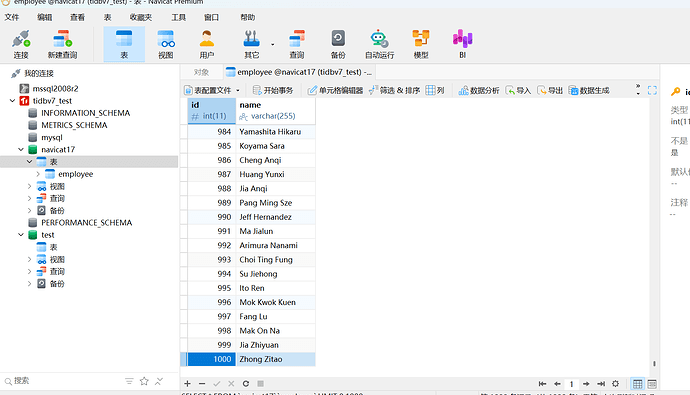This screenshot has width=690, height=395.
Task: Open the BI toolbar icon
Action: (x=462, y=44)
